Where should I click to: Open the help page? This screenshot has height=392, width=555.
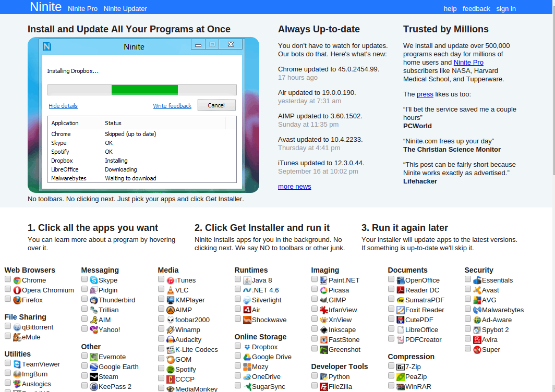point(450,9)
